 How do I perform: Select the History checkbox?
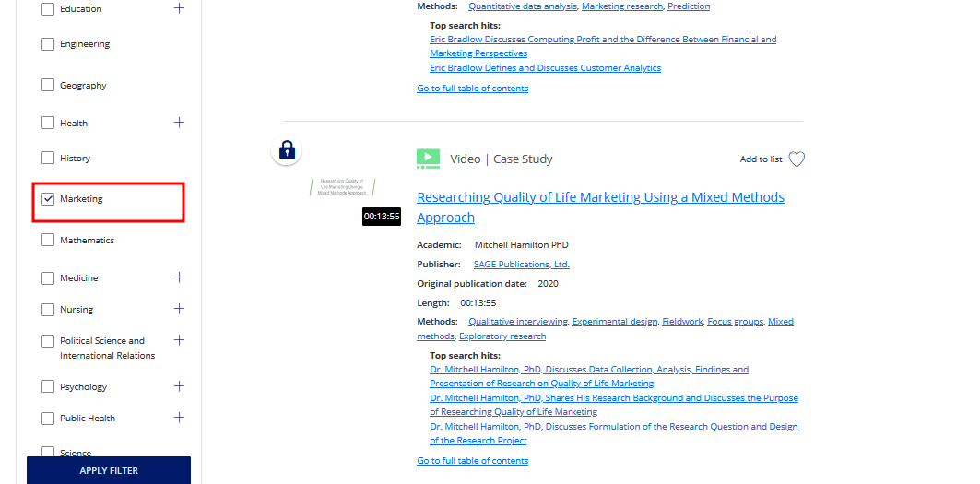48,159
